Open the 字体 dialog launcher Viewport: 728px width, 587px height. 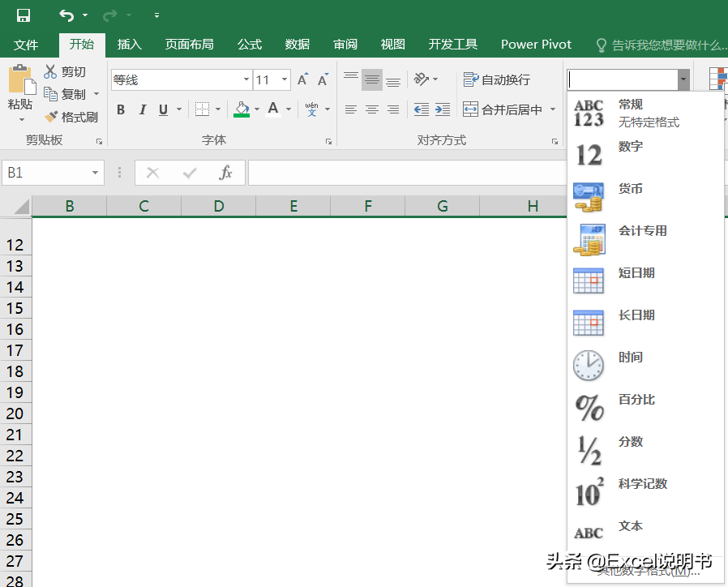(328, 142)
